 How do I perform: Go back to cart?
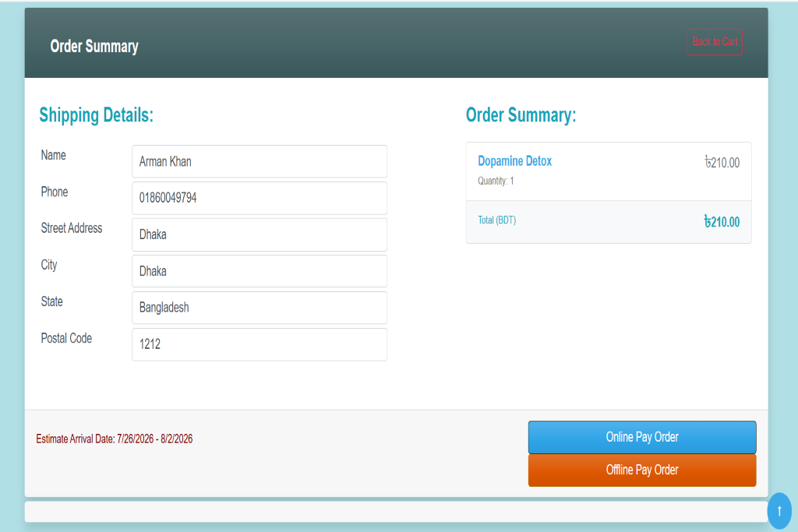(715, 42)
